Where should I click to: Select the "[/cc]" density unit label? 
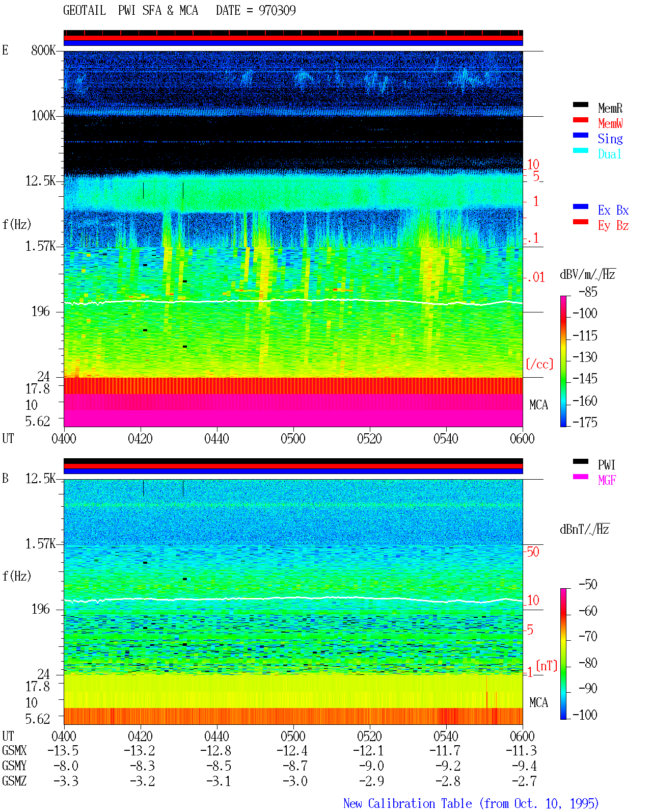click(x=539, y=364)
